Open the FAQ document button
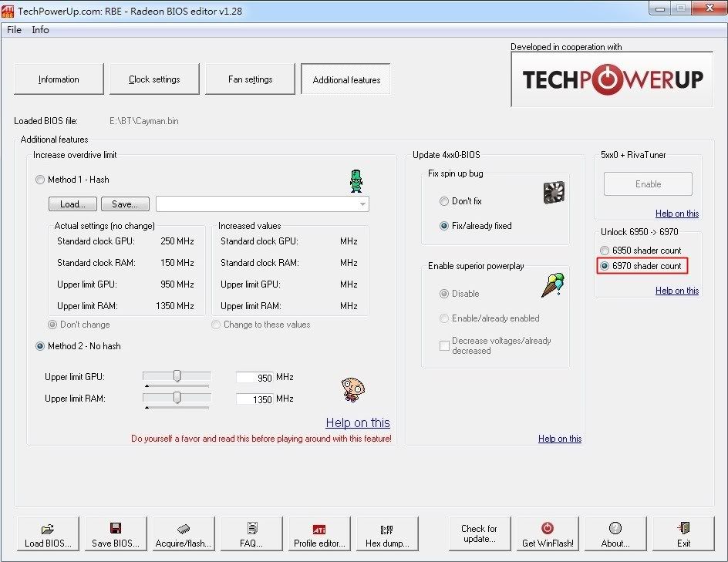This screenshot has height=562, width=728. [251, 533]
